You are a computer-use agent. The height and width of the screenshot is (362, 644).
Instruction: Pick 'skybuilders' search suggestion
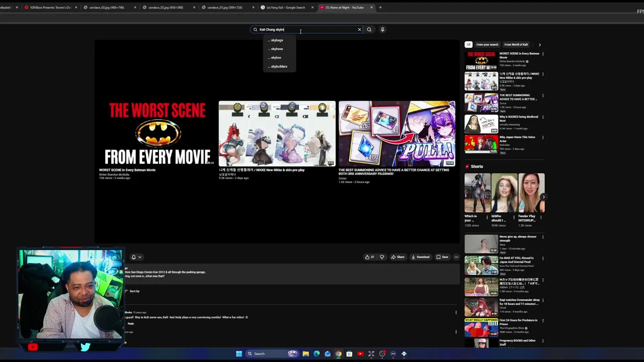click(x=279, y=66)
